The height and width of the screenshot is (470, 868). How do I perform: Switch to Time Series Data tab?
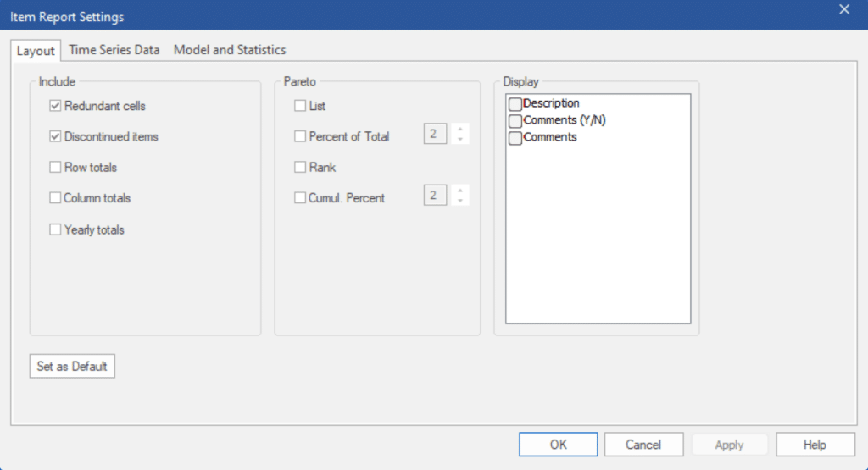point(114,50)
